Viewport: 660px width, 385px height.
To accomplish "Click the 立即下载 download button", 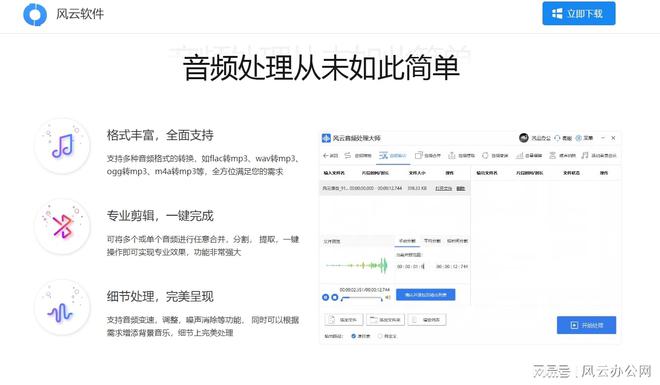I will (x=578, y=13).
